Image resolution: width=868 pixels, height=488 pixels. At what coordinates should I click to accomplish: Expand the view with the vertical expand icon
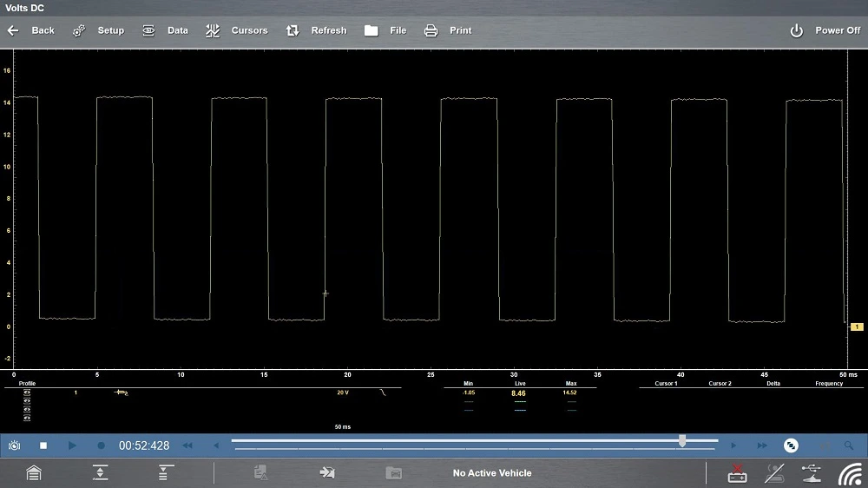pos(101,473)
